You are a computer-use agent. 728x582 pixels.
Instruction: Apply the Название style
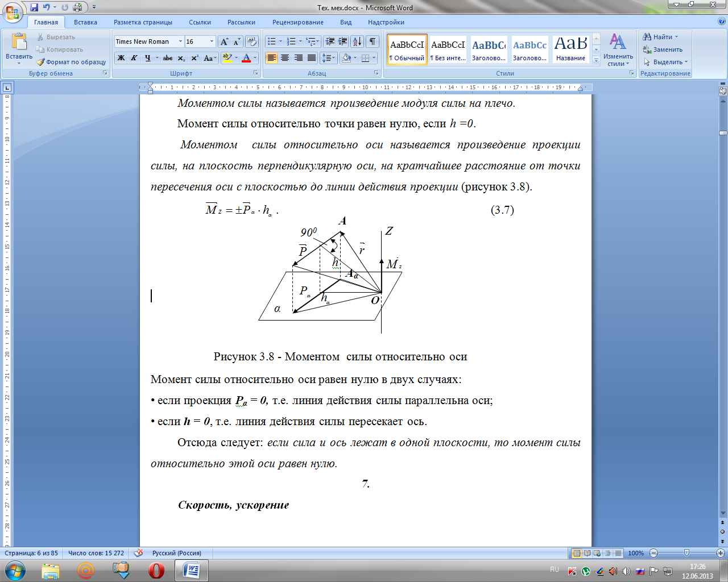570,50
